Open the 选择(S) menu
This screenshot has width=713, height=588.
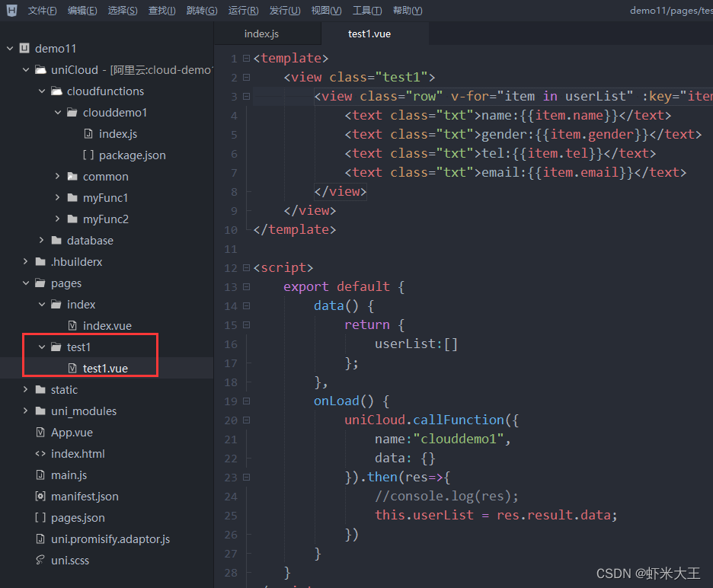click(x=123, y=11)
